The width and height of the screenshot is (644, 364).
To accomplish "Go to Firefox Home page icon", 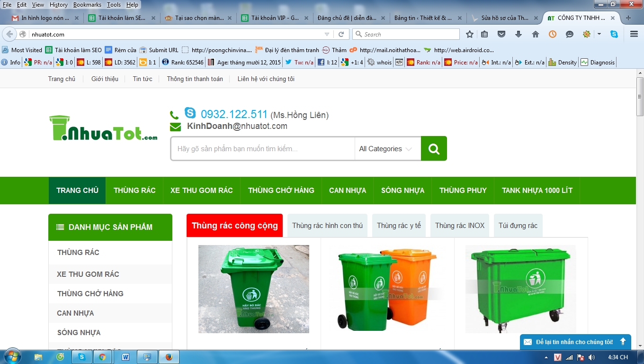I will 536,34.
